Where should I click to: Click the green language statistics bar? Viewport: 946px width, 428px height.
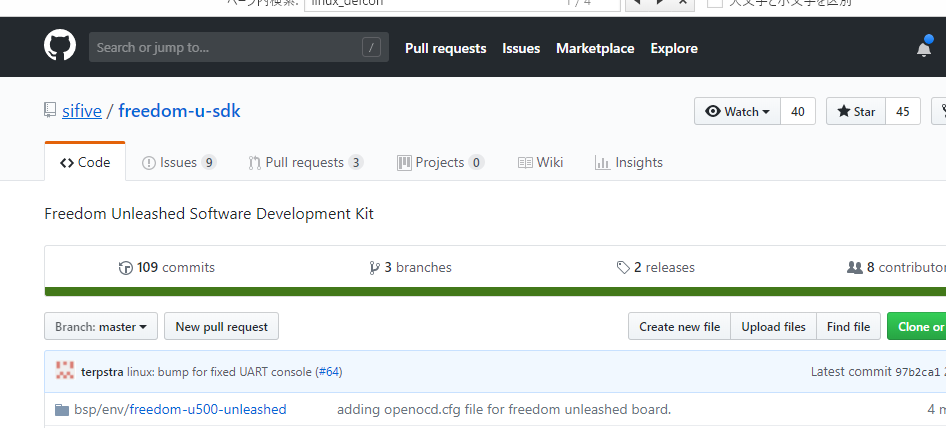pos(495,292)
